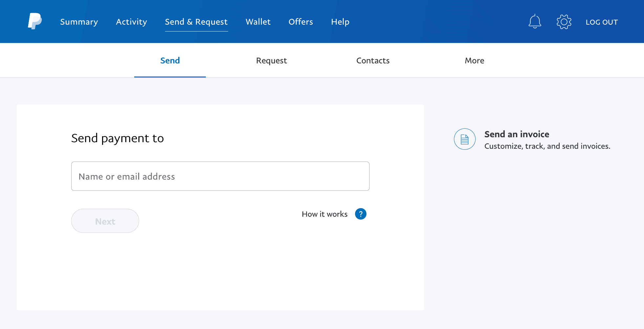Click the Next button

105,221
